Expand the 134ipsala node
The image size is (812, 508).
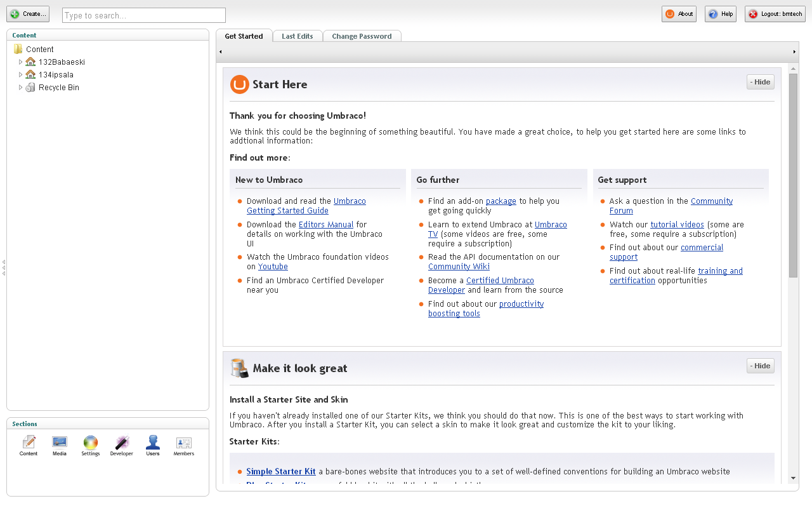click(x=21, y=75)
